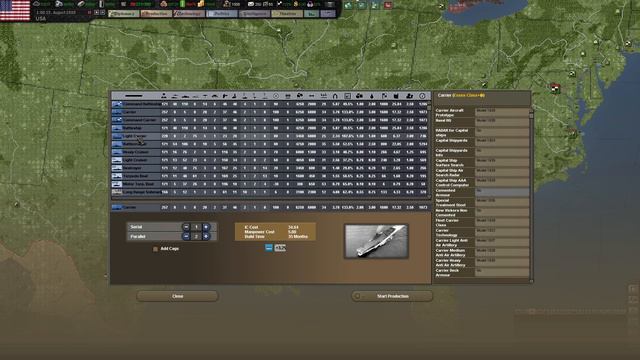
Task: Select the red-white unit counter on the map
Action: (555, 88)
